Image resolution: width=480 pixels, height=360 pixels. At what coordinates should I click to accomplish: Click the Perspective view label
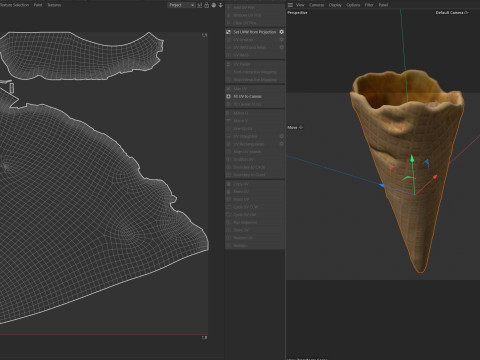(x=297, y=12)
